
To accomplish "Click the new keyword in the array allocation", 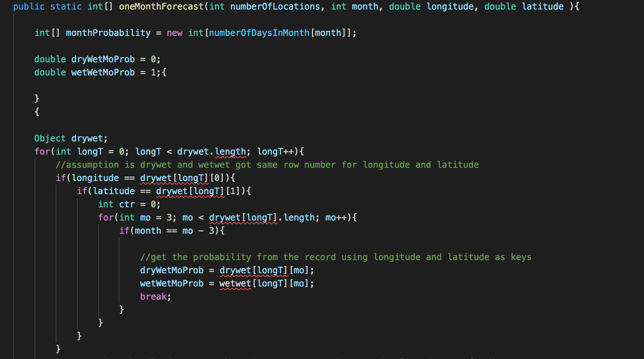I will tap(174, 33).
